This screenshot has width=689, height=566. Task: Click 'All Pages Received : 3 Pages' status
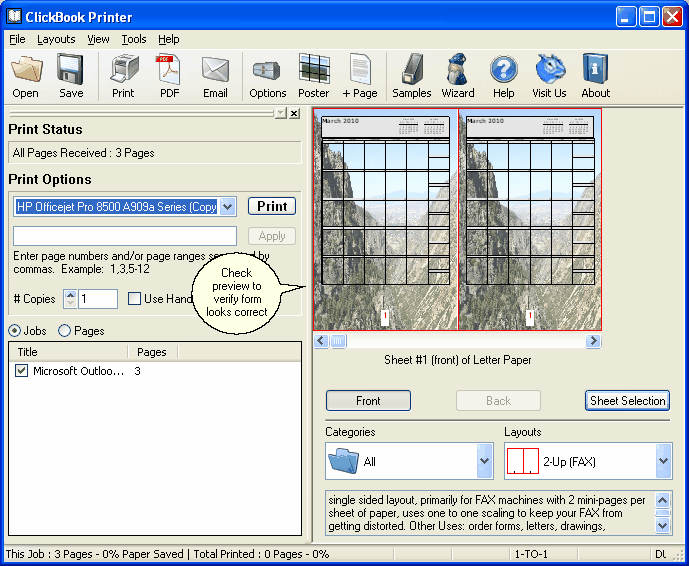tap(83, 153)
